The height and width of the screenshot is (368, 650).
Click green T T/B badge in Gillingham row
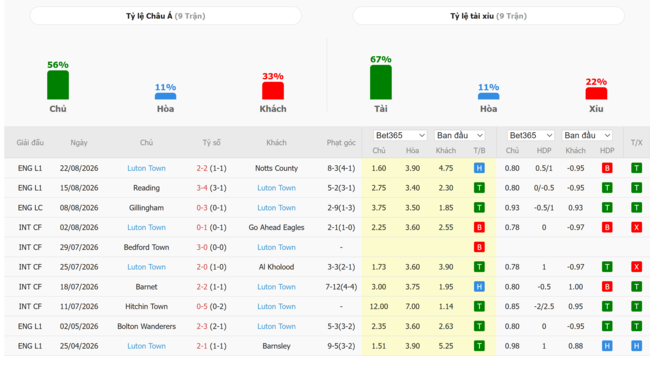479,208
